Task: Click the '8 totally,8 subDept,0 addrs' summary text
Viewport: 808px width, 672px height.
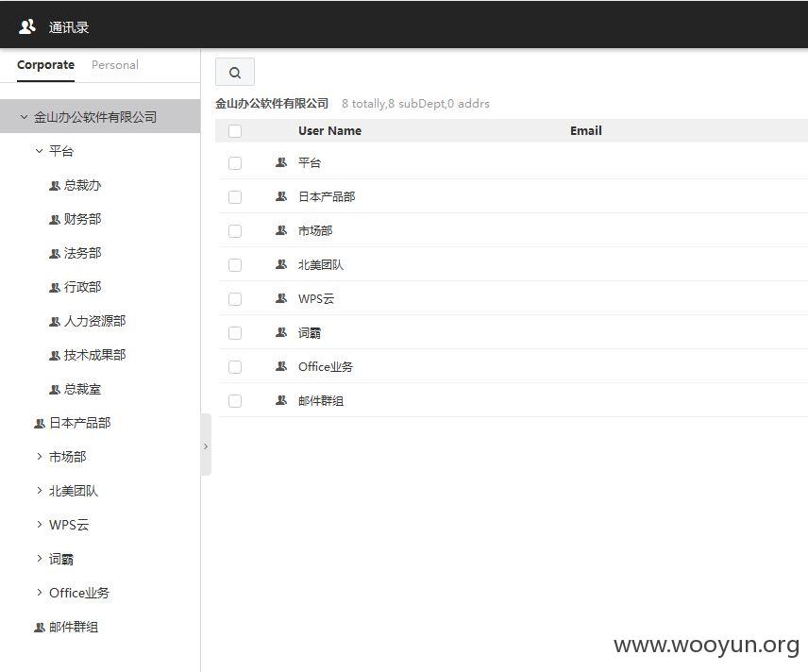Action: point(416,104)
